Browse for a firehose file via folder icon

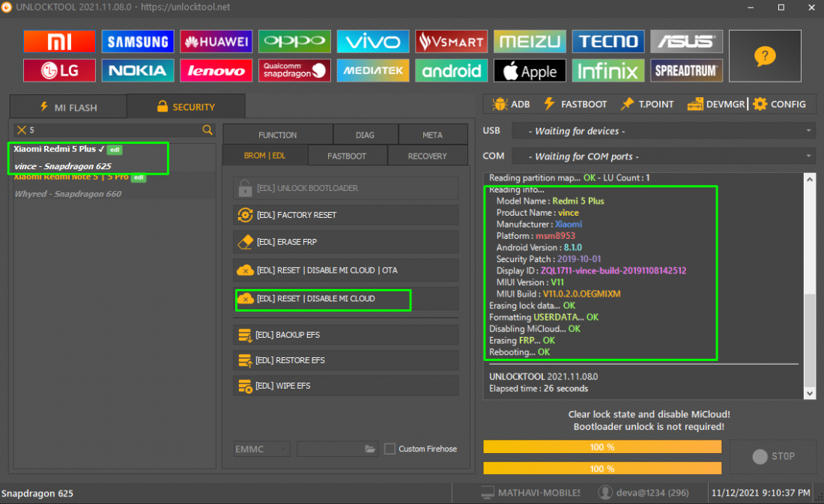tap(370, 449)
